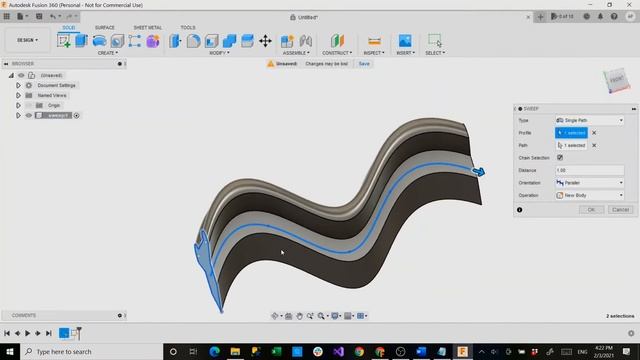Open the Orientation Parallel dropdown
640x360 pixels.
click(x=589, y=183)
